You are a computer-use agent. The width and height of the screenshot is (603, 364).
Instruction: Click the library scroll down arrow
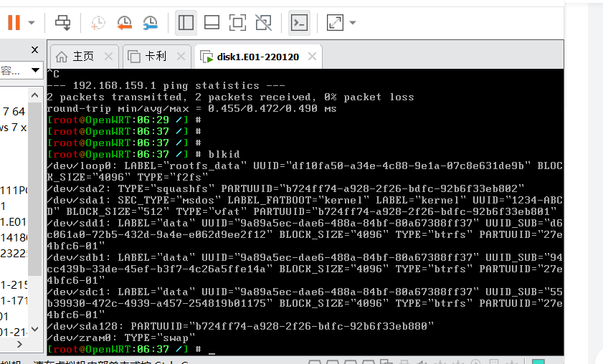pyautogui.click(x=34, y=329)
